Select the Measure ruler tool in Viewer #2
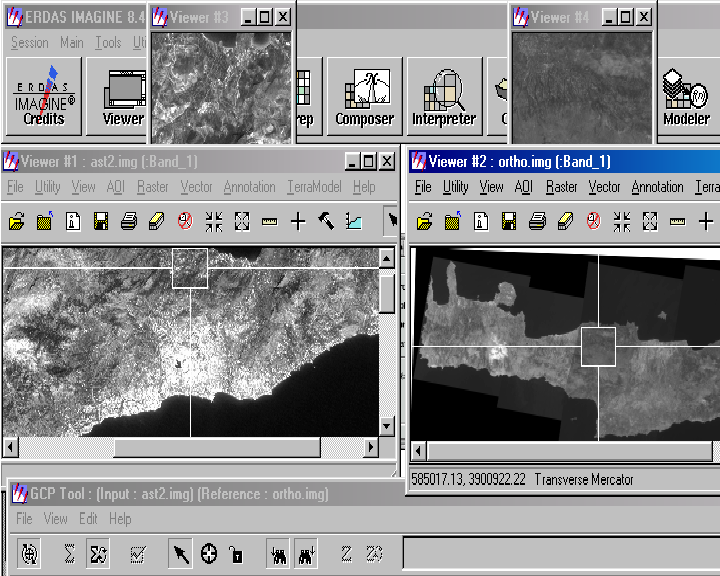The image size is (720, 576). pyautogui.click(x=678, y=222)
